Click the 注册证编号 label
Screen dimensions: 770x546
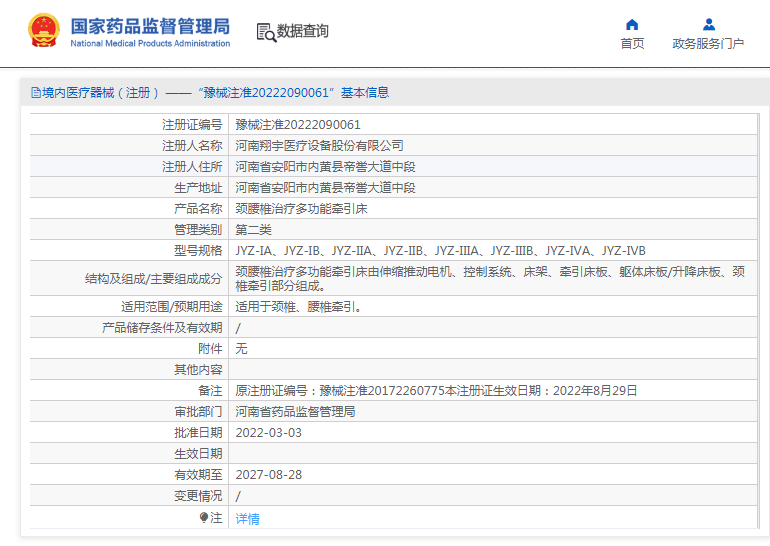coord(192,125)
